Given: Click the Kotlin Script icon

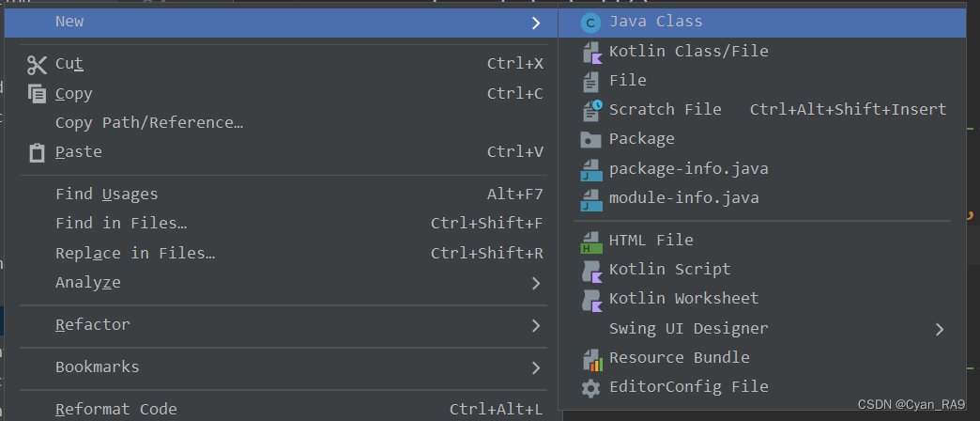Looking at the screenshot, I should [x=590, y=270].
